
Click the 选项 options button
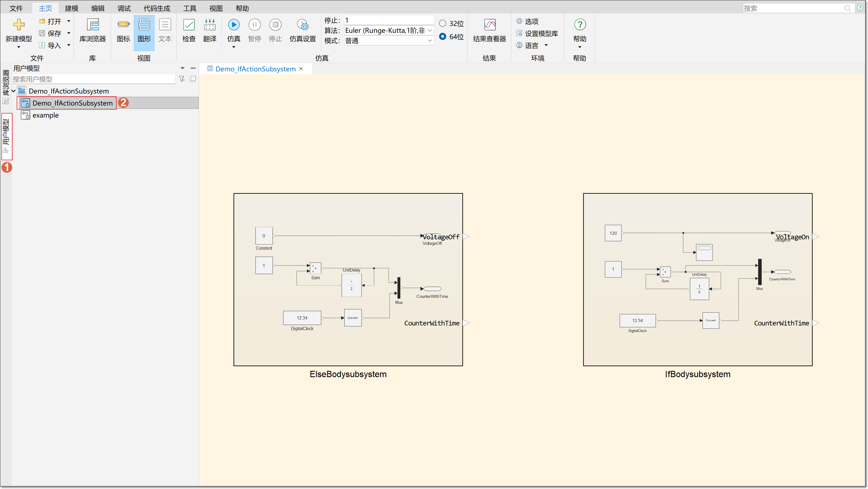tap(531, 22)
